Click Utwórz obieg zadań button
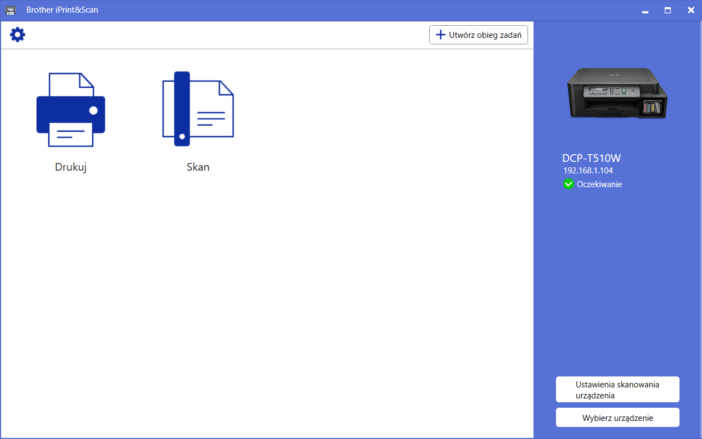The width and height of the screenshot is (702, 439). tap(478, 35)
